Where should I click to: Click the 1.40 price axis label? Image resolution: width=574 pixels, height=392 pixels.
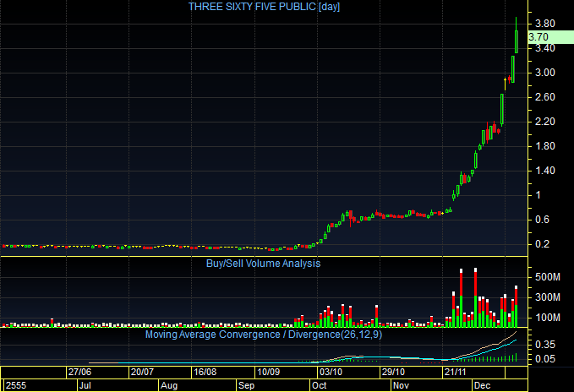click(x=544, y=171)
